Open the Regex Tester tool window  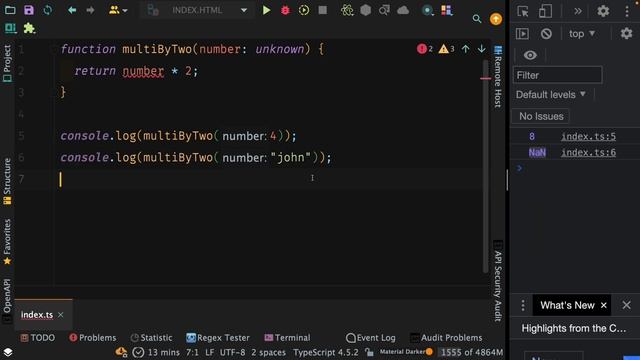pyautogui.click(x=218, y=338)
